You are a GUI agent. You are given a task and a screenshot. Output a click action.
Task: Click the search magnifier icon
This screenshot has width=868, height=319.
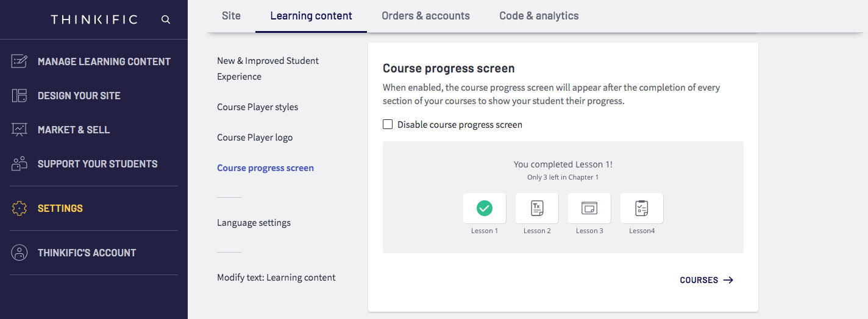click(165, 19)
